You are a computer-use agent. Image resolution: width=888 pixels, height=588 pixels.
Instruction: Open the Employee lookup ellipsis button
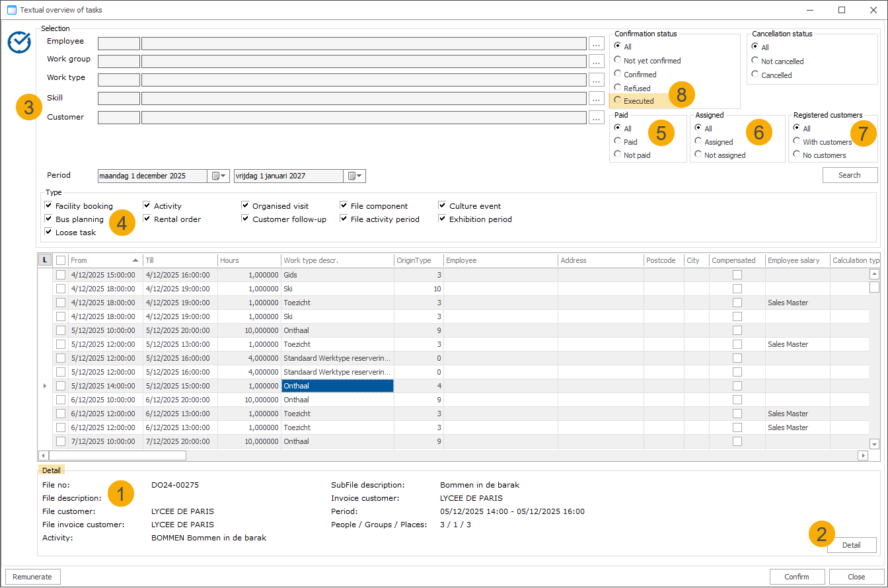click(597, 44)
